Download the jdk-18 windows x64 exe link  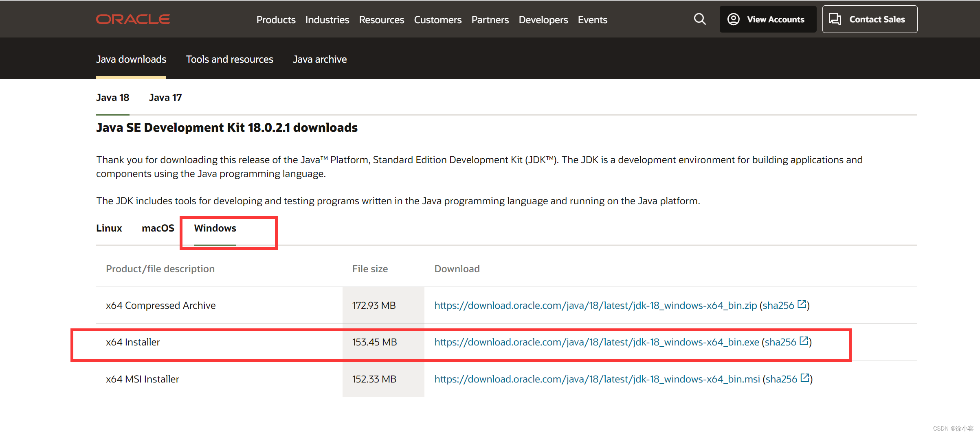pos(597,342)
